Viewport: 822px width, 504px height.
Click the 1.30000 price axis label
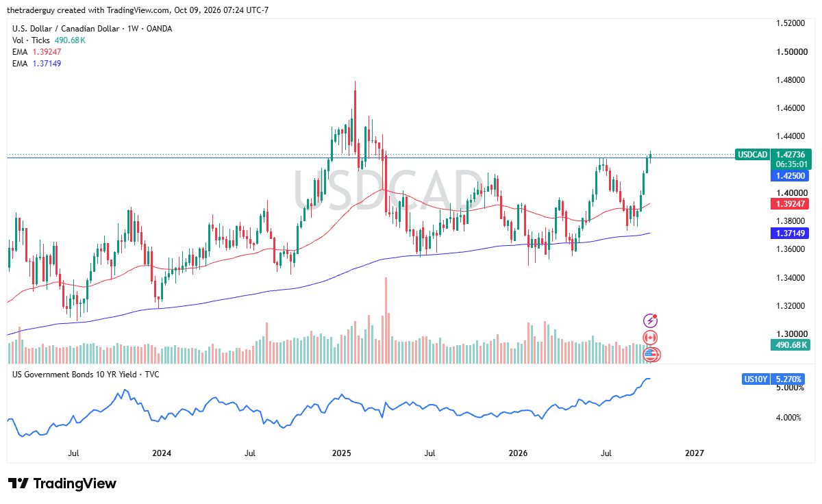click(x=790, y=333)
